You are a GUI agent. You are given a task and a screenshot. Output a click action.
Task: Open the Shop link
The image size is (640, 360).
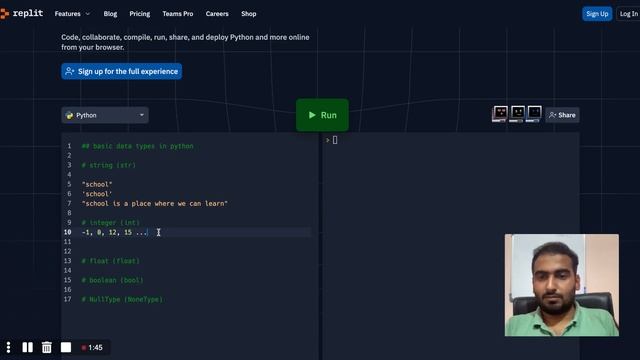tap(249, 14)
